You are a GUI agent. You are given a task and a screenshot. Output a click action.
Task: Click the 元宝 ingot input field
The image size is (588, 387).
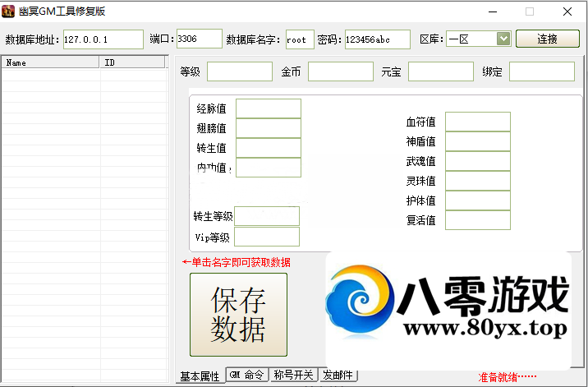(x=440, y=72)
